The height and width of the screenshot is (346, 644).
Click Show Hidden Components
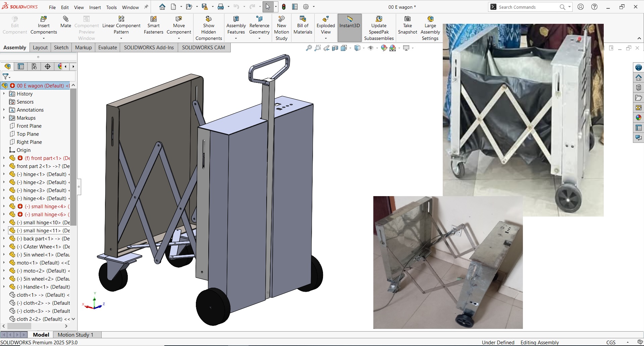pos(209,28)
